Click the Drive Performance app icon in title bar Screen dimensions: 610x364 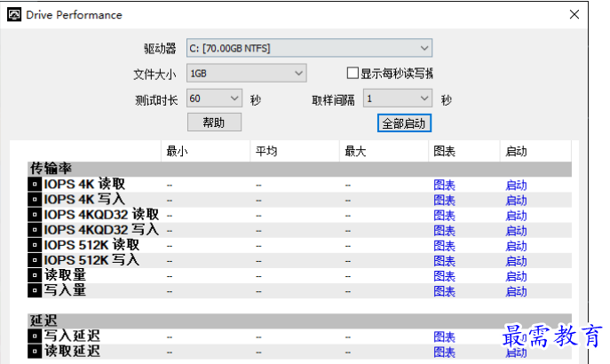[14, 15]
